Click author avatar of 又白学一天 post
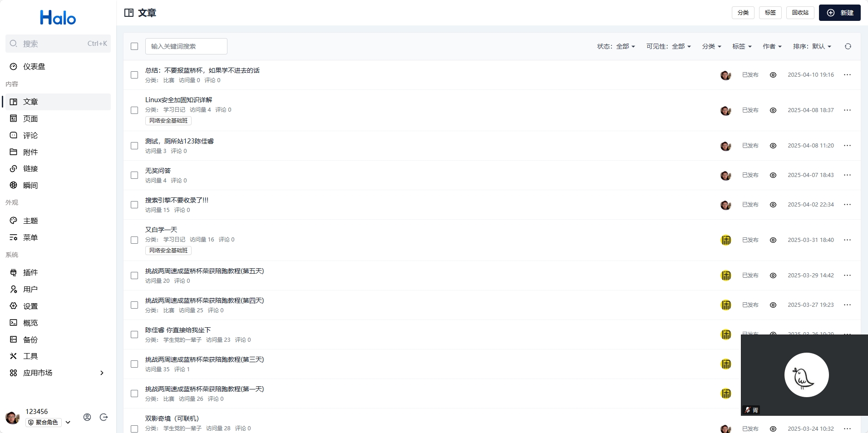Image resolution: width=868 pixels, height=433 pixels. 725,240
